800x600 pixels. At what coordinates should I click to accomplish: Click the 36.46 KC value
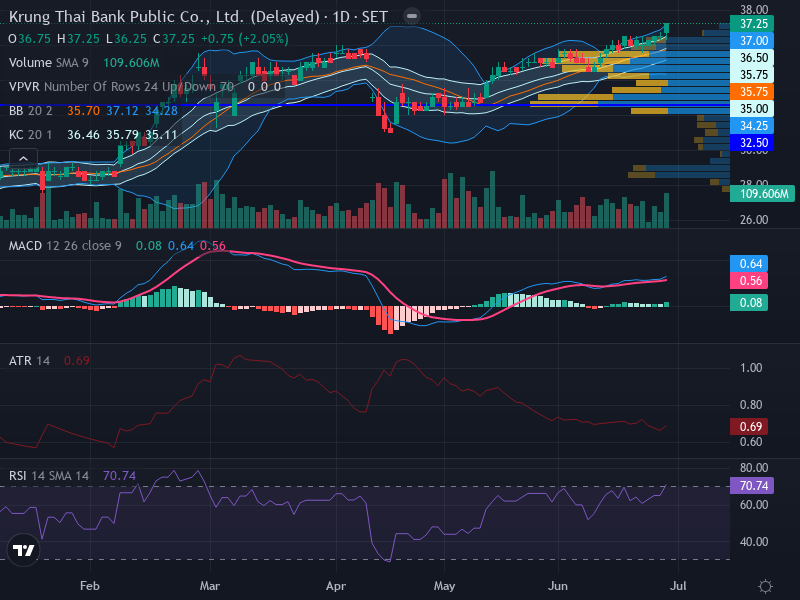(x=84, y=135)
